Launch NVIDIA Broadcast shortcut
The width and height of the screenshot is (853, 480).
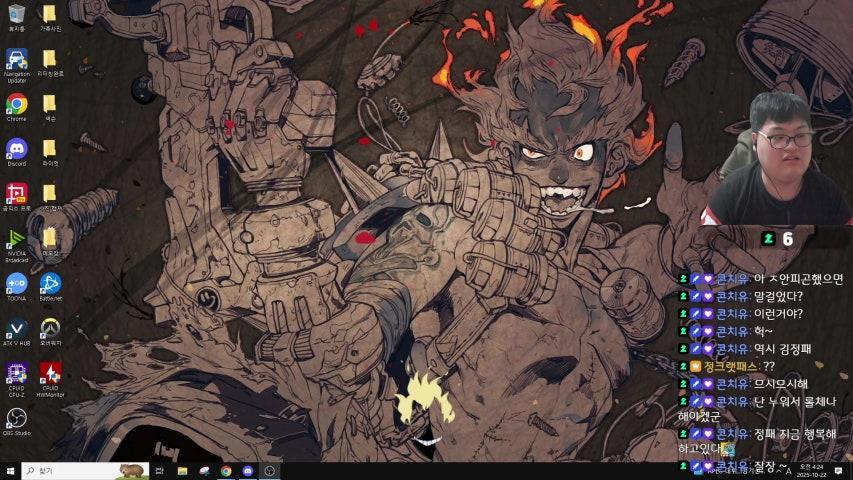tap(16, 245)
